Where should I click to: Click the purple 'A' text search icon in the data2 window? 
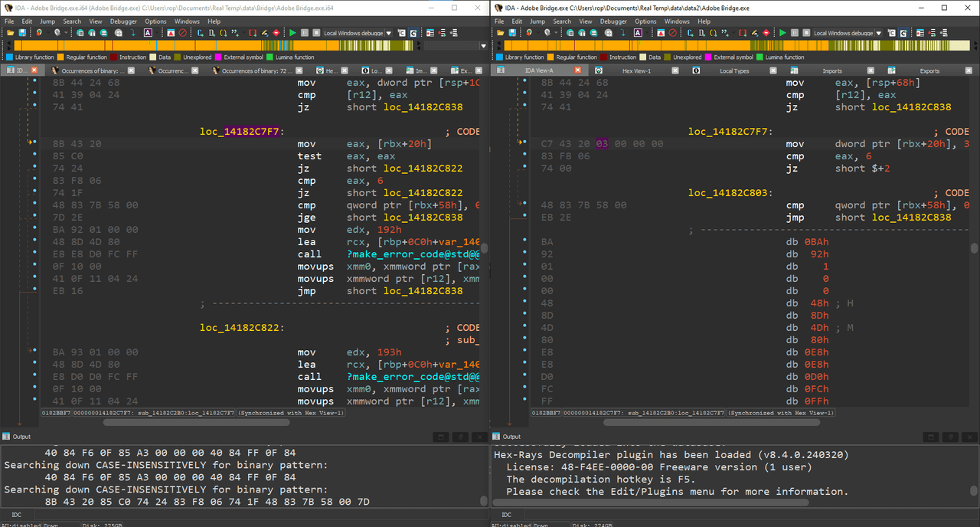point(638,33)
